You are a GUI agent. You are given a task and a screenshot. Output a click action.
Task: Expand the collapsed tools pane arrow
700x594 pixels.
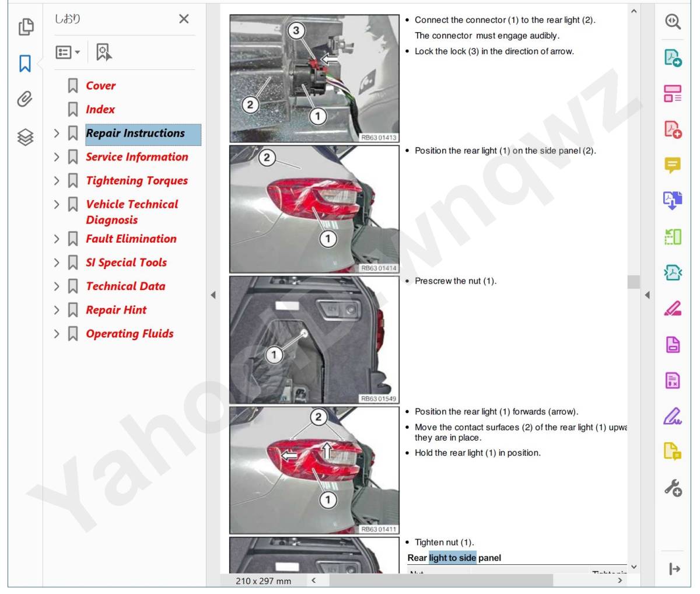(675, 569)
